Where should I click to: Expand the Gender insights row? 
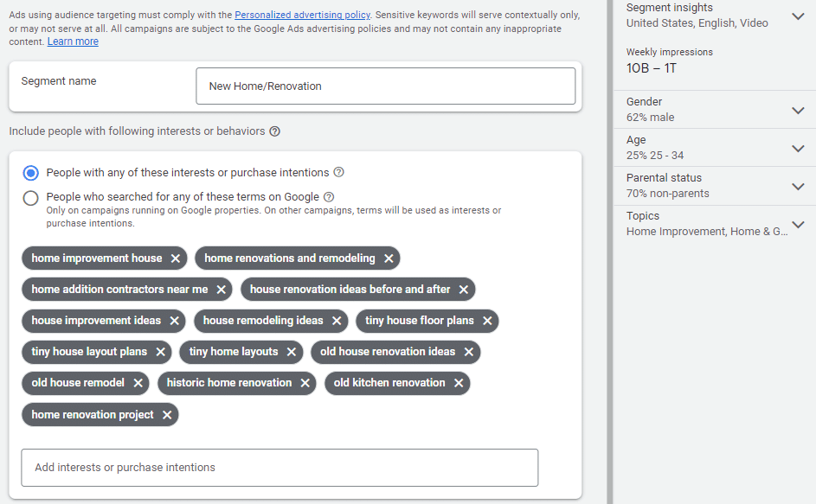(x=798, y=110)
